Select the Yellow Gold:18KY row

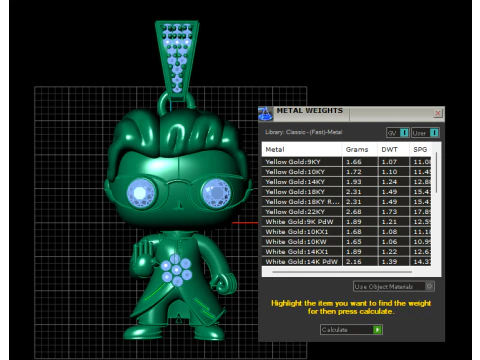coord(346,192)
